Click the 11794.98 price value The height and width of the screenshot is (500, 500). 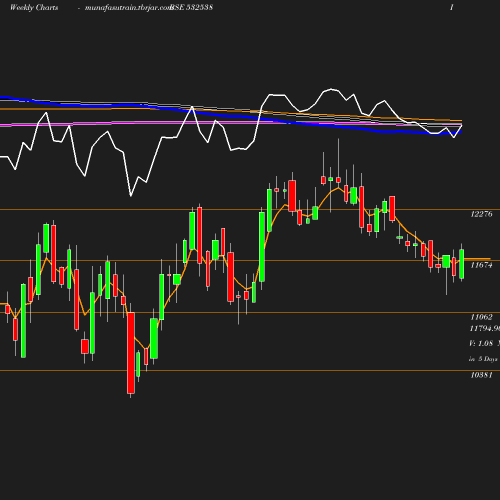click(485, 329)
